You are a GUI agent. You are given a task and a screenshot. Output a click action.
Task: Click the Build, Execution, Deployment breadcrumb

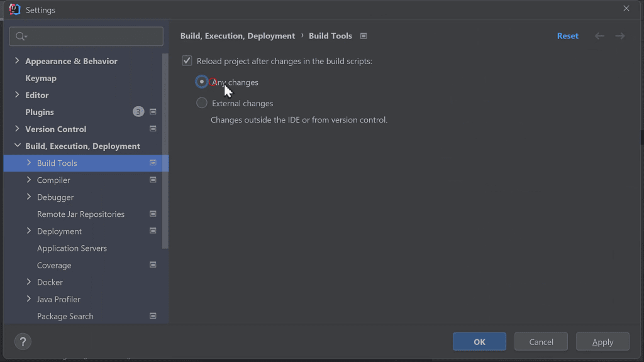(238, 36)
